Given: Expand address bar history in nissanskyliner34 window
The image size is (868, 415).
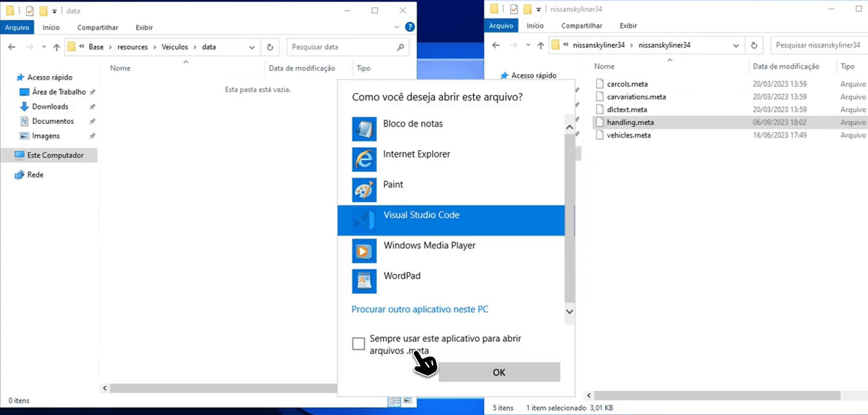Looking at the screenshot, I should 737,45.
